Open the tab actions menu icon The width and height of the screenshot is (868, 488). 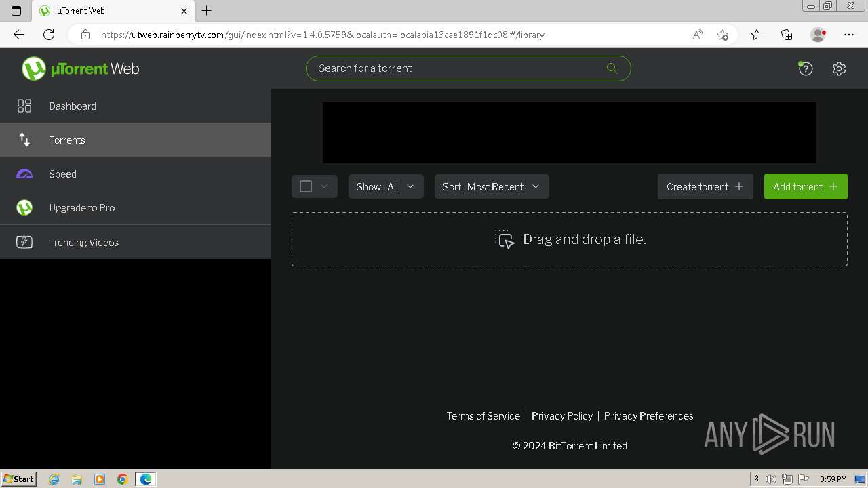click(16, 11)
